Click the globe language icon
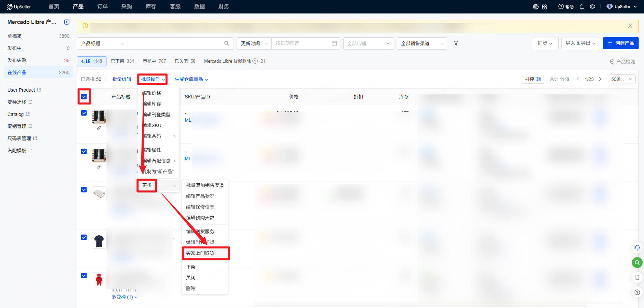The width and height of the screenshot is (644, 308). pos(535,7)
